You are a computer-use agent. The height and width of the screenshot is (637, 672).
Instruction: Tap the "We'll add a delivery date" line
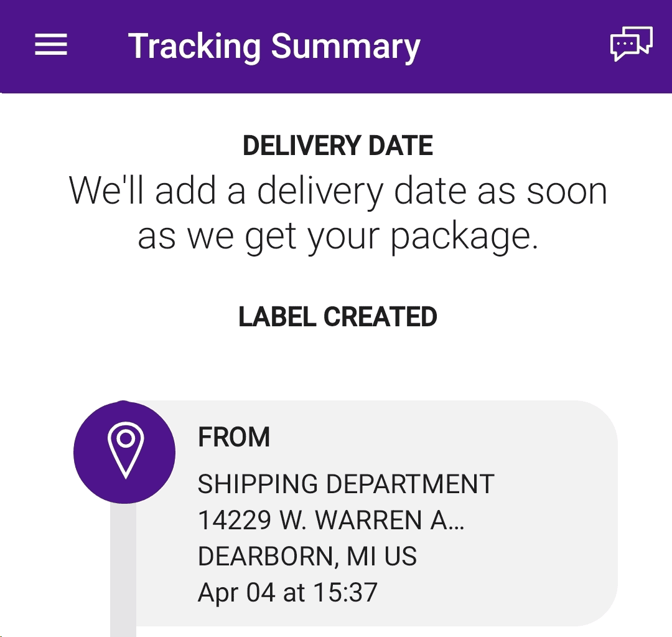337,190
